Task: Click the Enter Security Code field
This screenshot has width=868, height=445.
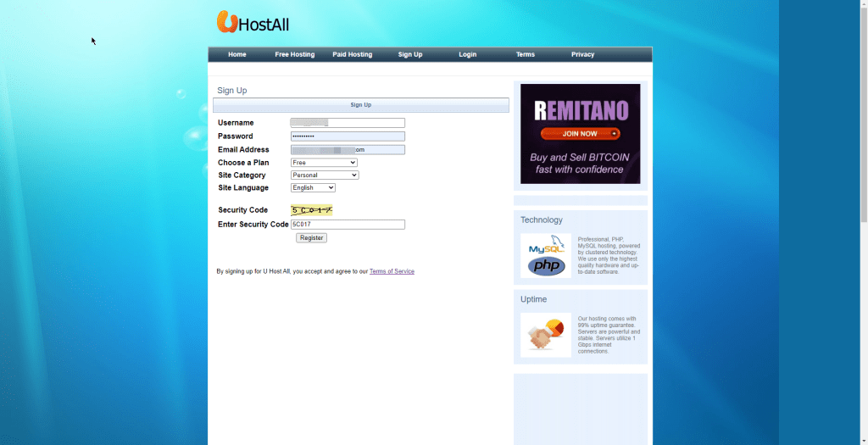Action: coord(348,225)
